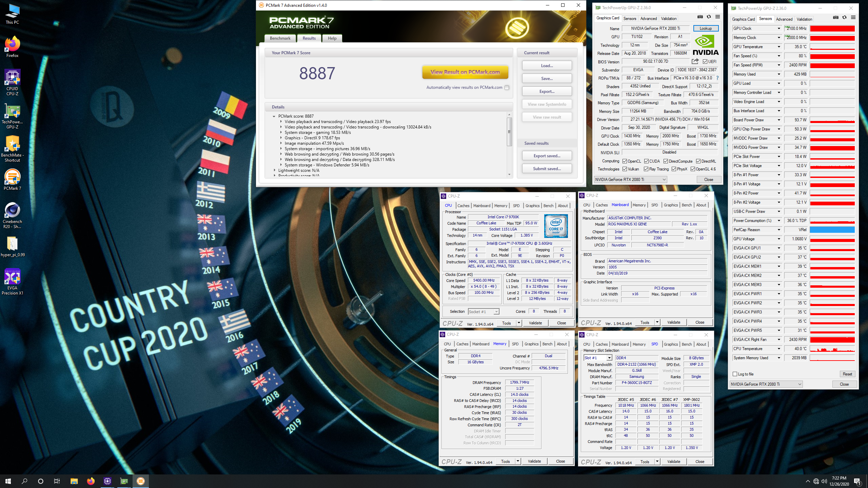The height and width of the screenshot is (488, 868).
Task: Collapse PCMark score 8887 tree node
Action: coord(274,116)
